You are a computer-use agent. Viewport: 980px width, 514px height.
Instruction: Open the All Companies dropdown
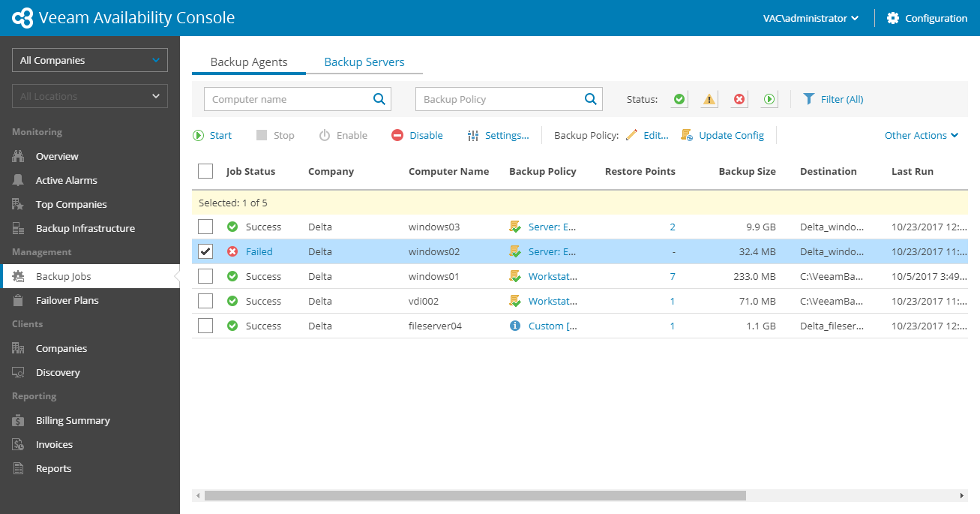[x=90, y=60]
